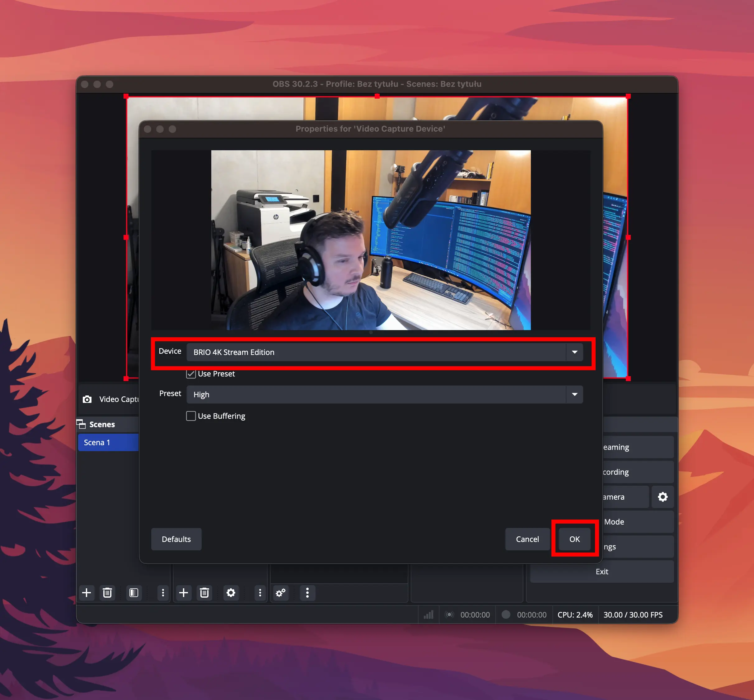Add a new source with plus icon
754x700 pixels.
(183, 592)
